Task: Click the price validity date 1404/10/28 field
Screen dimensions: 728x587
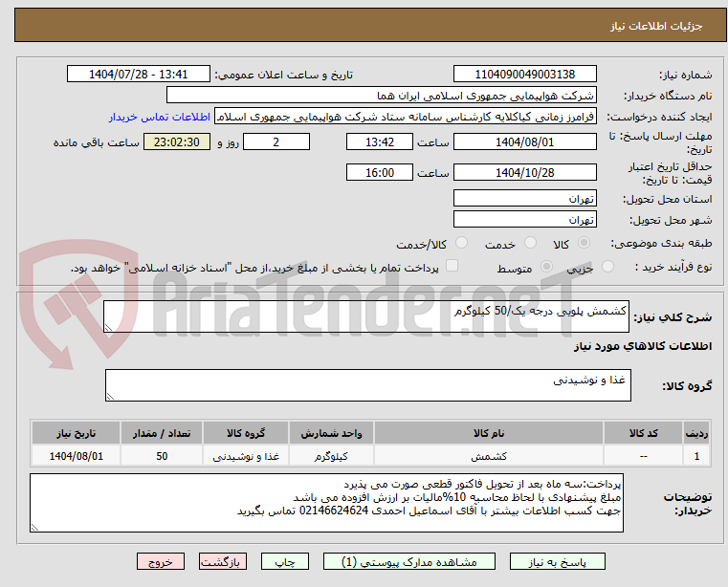Action: point(524,172)
